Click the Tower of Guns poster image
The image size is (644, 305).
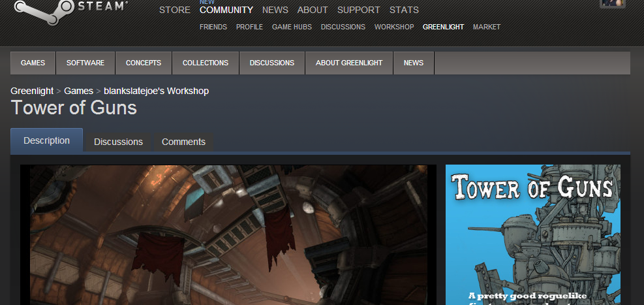point(533,235)
